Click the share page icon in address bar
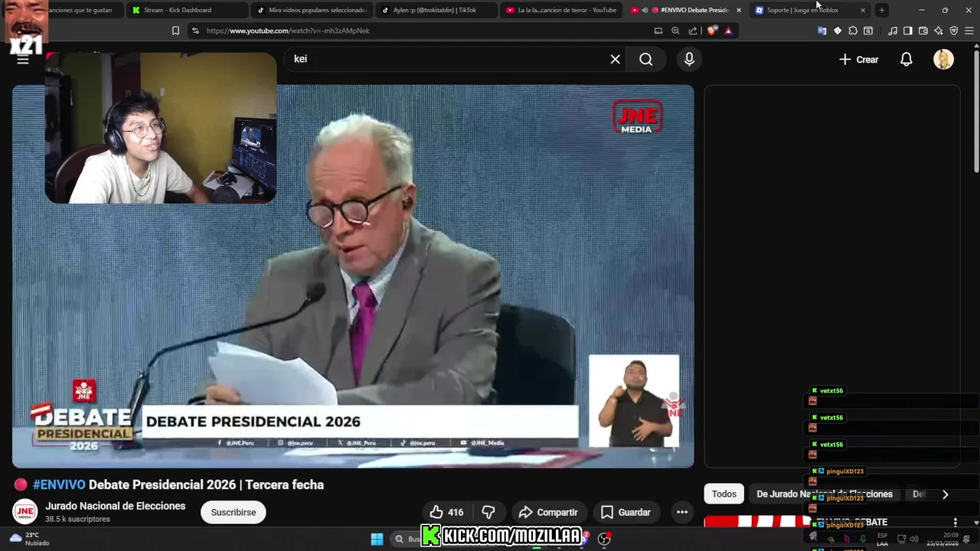 tap(693, 31)
